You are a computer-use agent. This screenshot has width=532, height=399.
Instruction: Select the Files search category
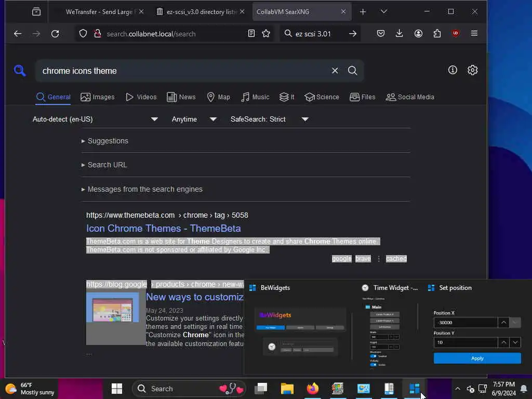click(363, 97)
